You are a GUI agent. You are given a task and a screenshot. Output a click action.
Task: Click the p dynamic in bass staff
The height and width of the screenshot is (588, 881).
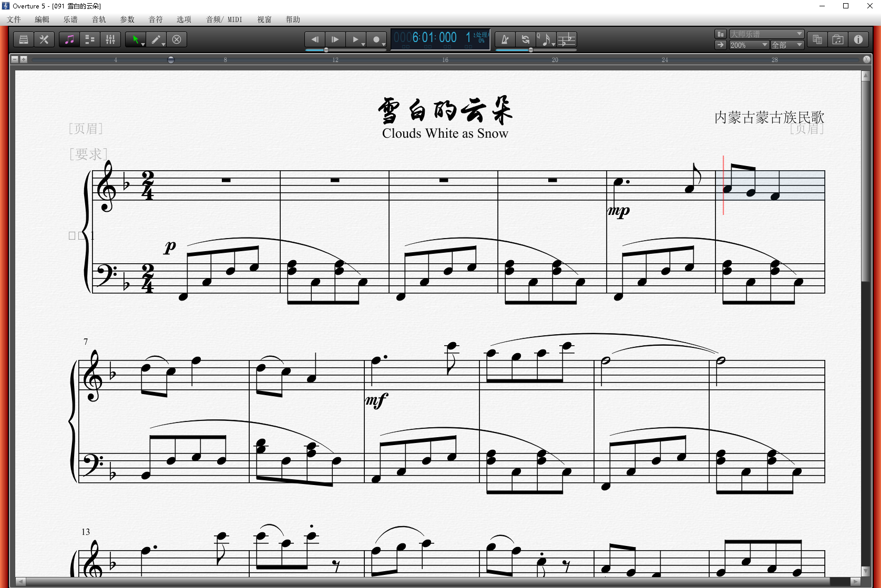coord(170,246)
